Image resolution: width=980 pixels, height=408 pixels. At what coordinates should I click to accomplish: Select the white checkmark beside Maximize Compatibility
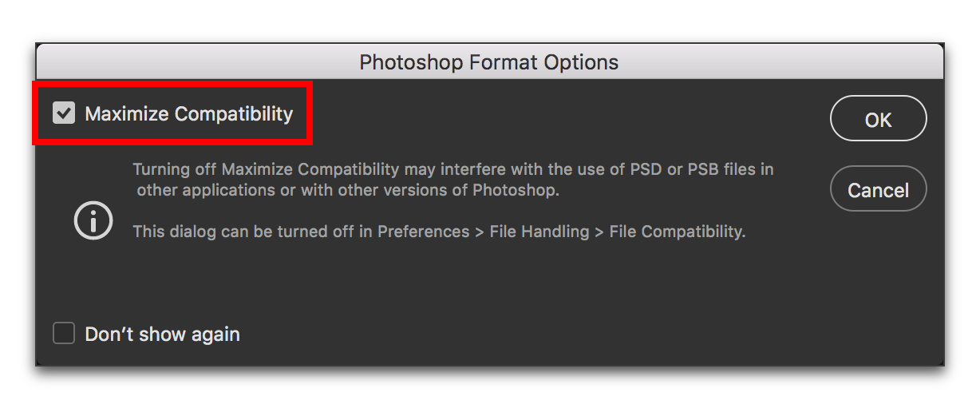(64, 113)
